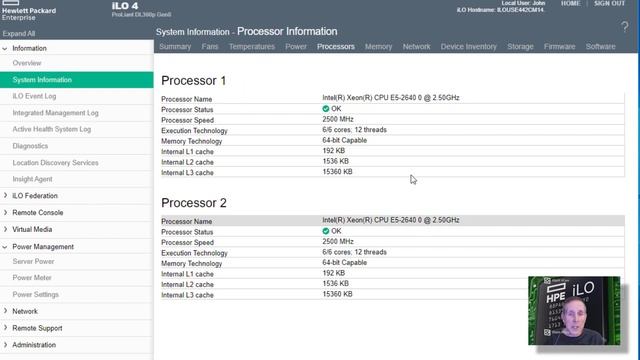Expand the Virtual Media section

click(5, 229)
